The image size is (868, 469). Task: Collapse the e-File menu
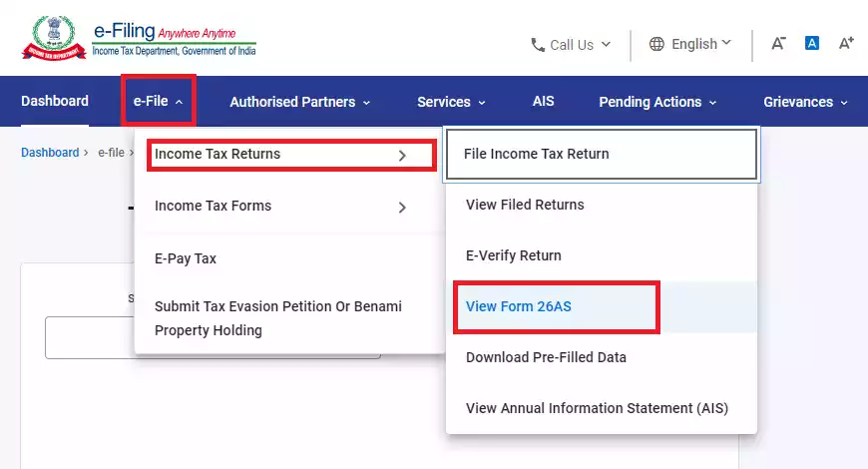click(158, 102)
